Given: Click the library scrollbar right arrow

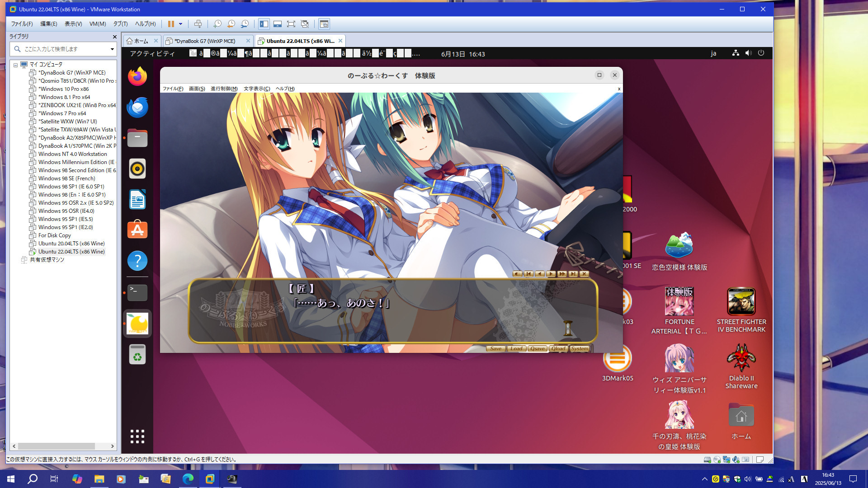Looking at the screenshot, I should pyautogui.click(x=113, y=446).
